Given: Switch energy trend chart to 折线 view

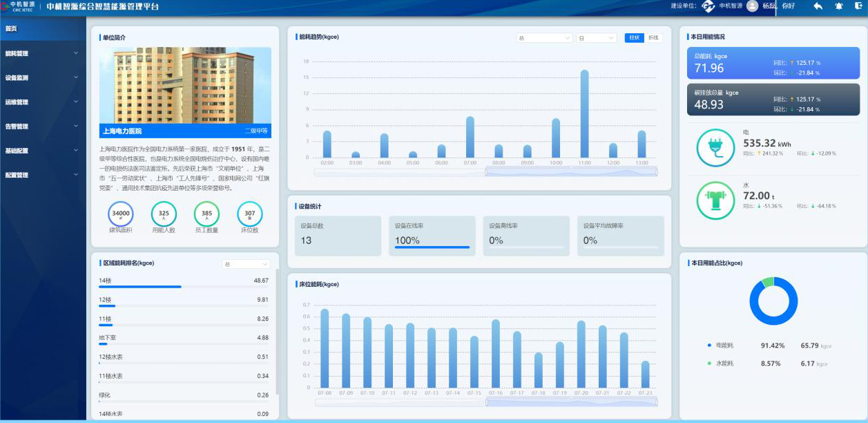Looking at the screenshot, I should pos(653,38).
